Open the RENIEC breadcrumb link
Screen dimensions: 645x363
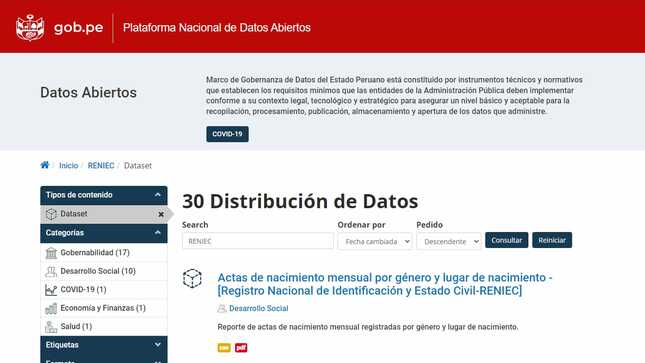click(x=101, y=165)
